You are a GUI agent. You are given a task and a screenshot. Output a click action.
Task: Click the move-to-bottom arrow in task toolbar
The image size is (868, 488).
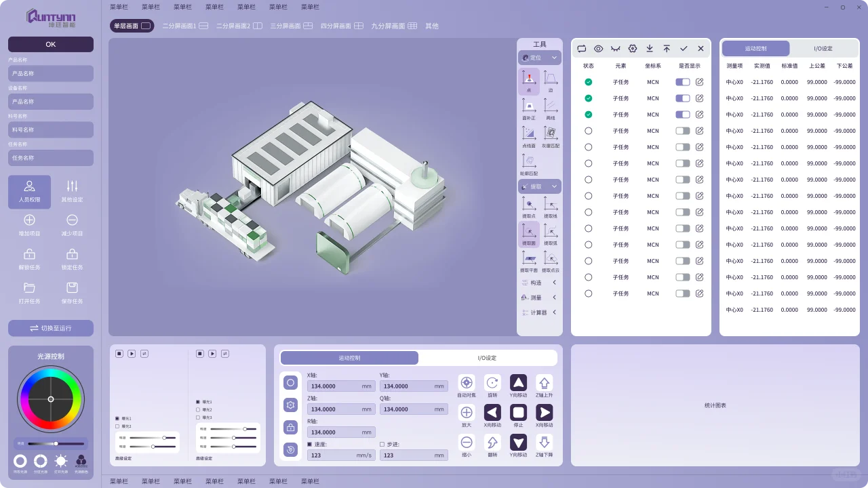coord(650,49)
